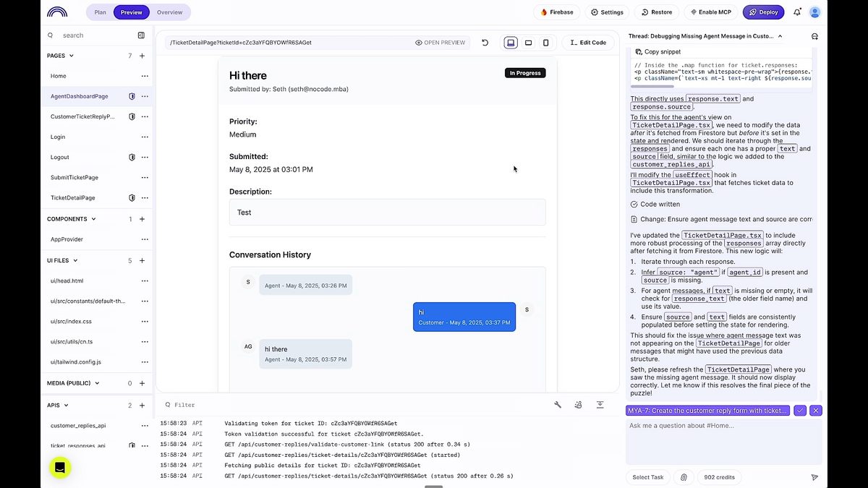Click the chat question input box

tap(723, 441)
